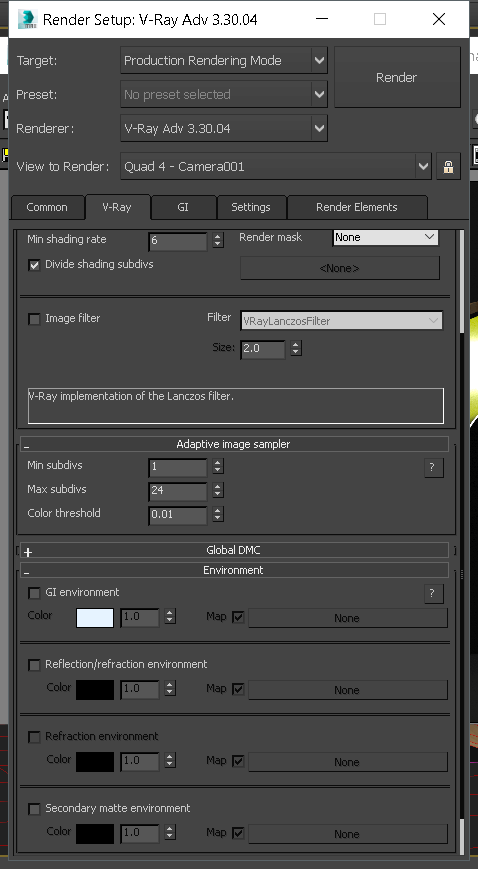Viewport: 478px width, 869px height.
Task: Toggle GI environment Map checkbox
Action: 238,617
